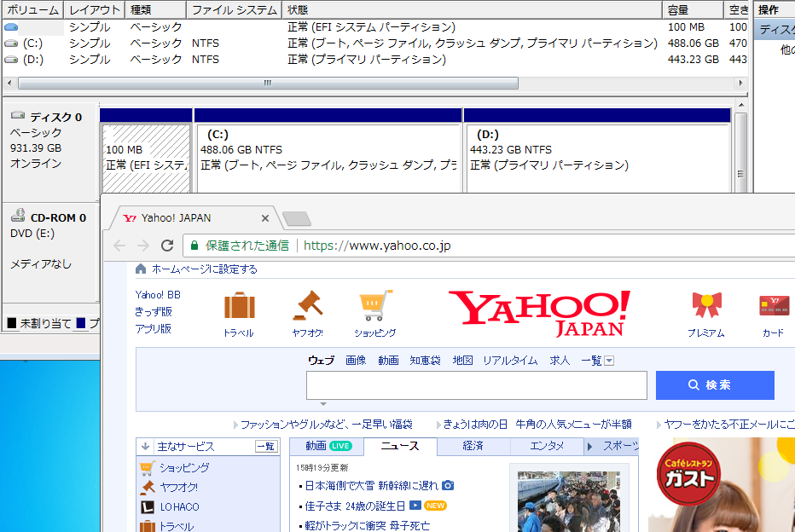Image resolution: width=795 pixels, height=532 pixels.
Task: Open the エンタメ tab
Action: (547, 446)
